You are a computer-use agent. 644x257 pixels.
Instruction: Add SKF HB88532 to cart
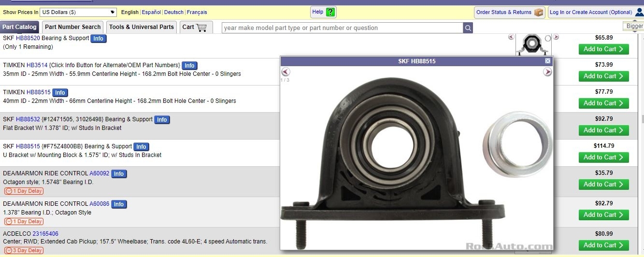coord(604,130)
